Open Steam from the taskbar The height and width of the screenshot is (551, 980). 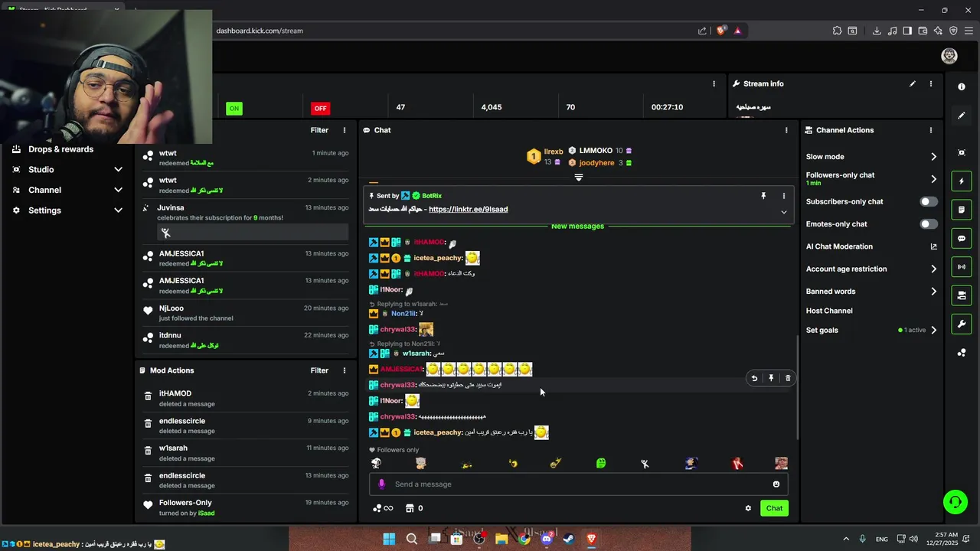[569, 539]
